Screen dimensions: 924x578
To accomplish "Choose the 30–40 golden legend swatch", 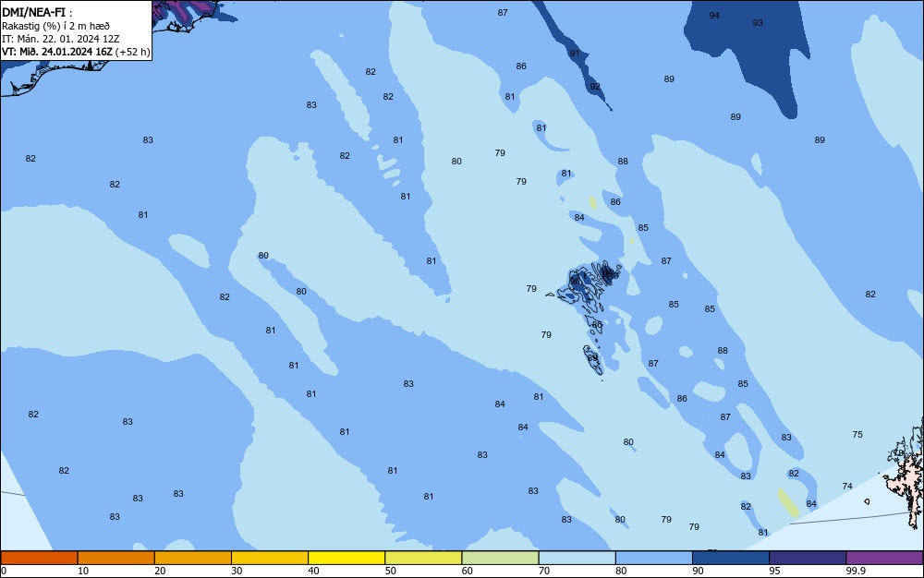I will [270, 558].
